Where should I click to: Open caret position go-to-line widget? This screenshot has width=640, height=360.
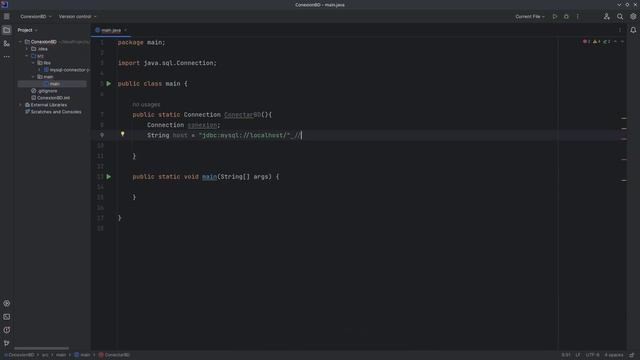click(566, 355)
